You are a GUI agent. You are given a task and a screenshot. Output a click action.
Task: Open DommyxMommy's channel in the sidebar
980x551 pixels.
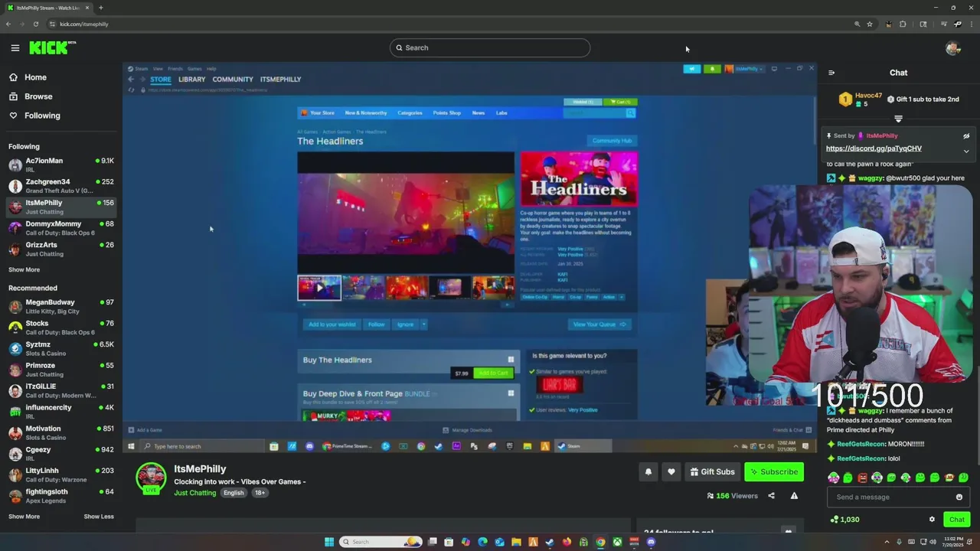tap(61, 228)
